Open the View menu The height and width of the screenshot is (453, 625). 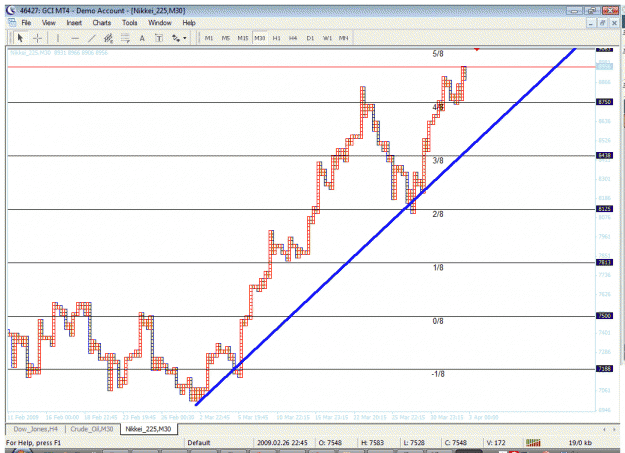[49, 23]
